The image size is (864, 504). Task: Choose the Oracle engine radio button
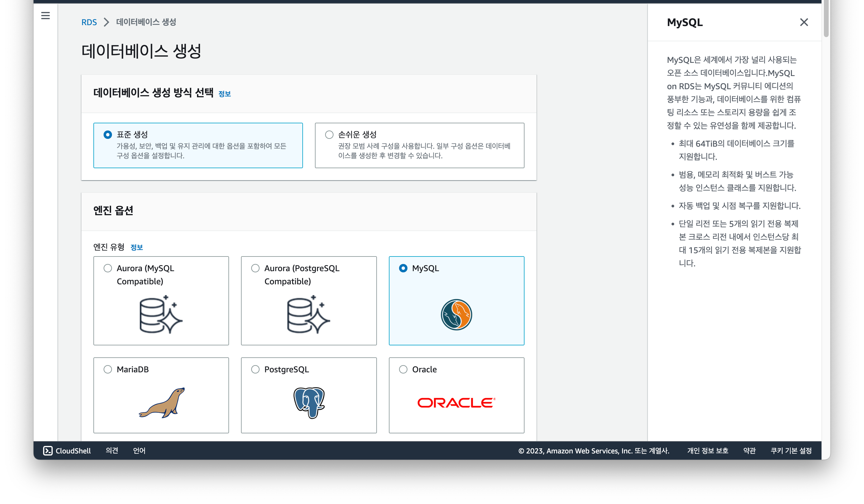click(403, 369)
